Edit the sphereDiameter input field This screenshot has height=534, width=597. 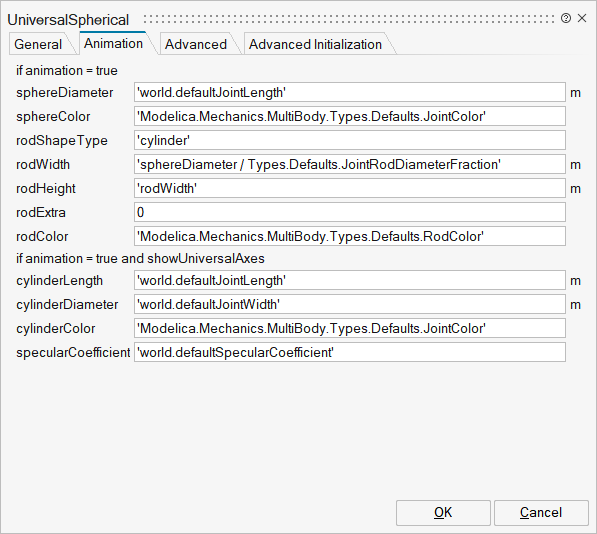coord(350,92)
